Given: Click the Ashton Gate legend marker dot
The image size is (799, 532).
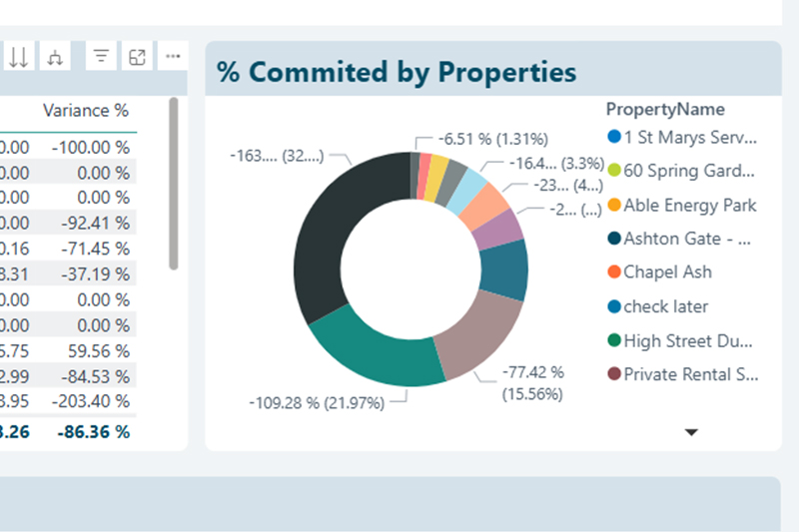Looking at the screenshot, I should click(x=613, y=239).
